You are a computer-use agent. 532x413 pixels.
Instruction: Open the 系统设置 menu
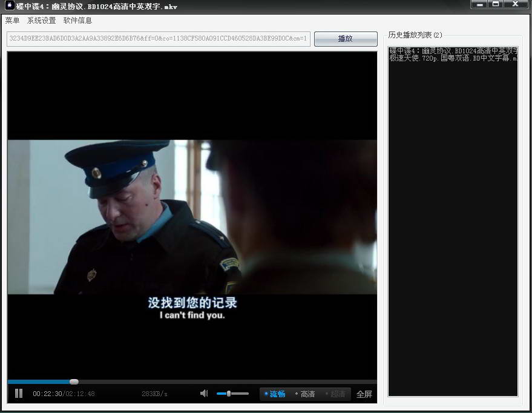point(41,21)
